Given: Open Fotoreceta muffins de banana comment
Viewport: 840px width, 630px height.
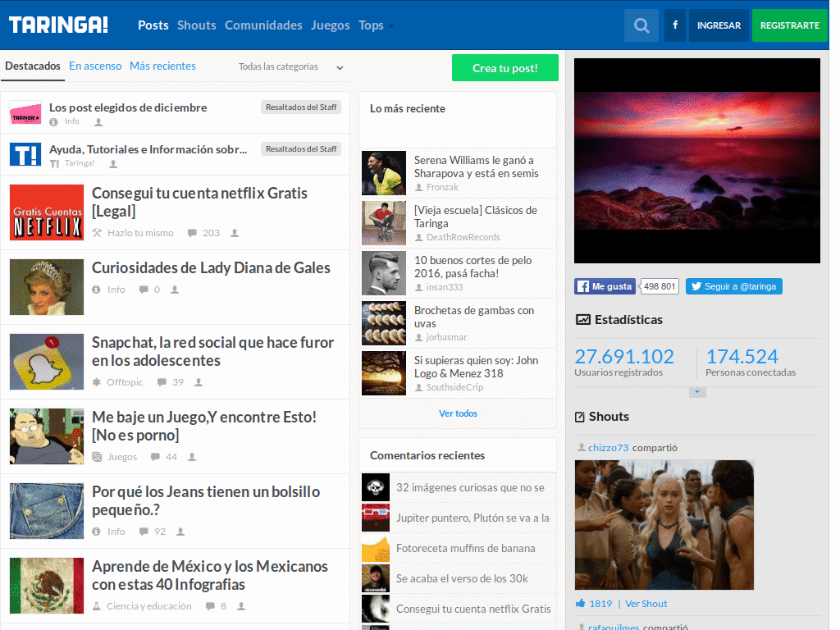Looking at the screenshot, I should click(466, 548).
